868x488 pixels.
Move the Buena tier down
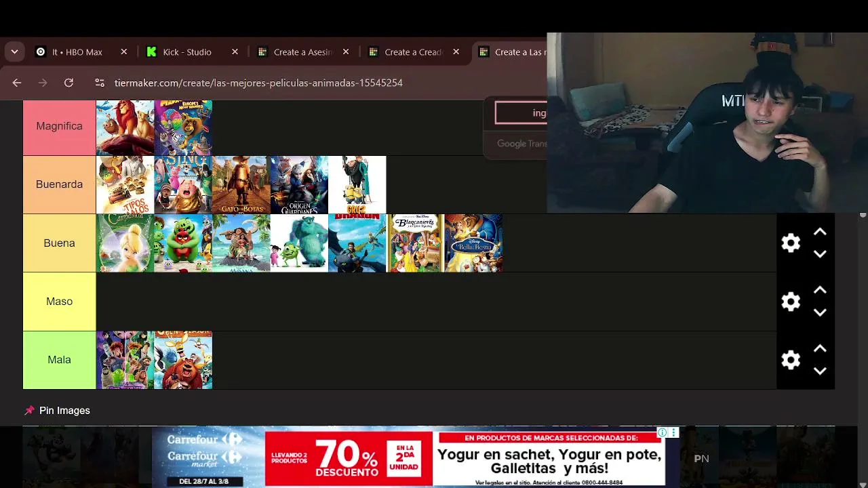click(820, 254)
